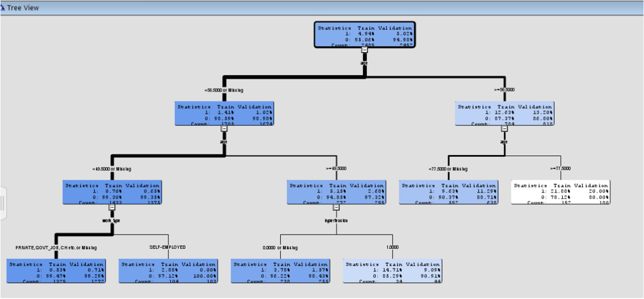Collapse the hypertension split node's minus box

pos(336,208)
